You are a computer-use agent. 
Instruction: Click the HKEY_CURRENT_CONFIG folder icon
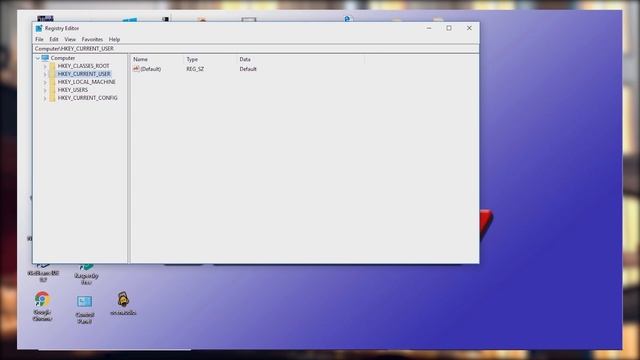point(52,98)
